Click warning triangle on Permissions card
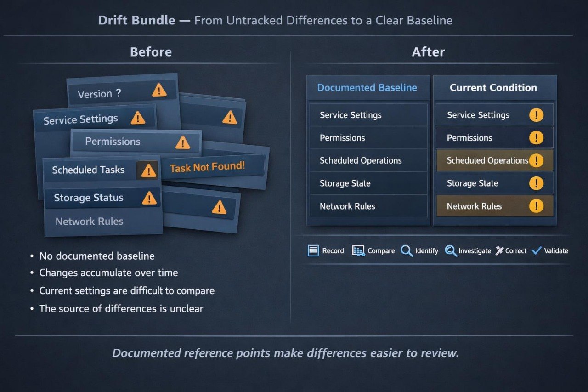588x392 pixels. (183, 142)
